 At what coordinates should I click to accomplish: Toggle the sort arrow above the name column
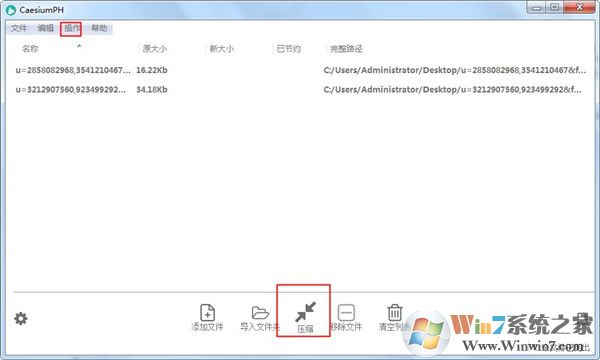pos(79,46)
